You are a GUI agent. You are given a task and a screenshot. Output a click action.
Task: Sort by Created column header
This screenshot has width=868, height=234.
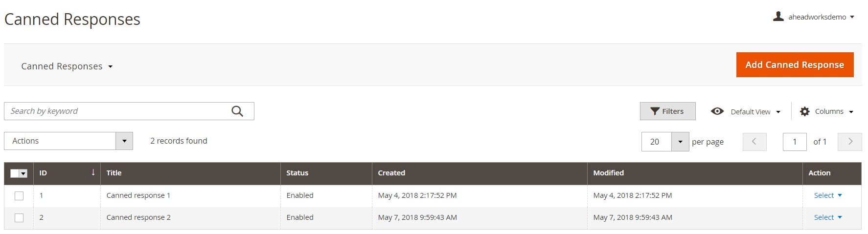[x=391, y=173]
